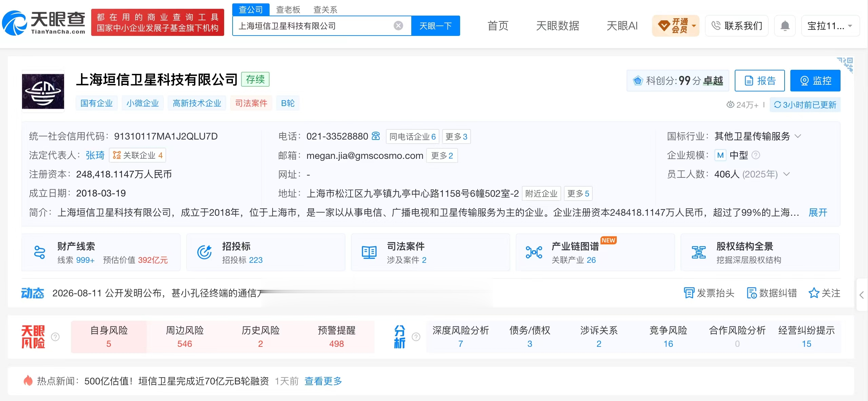Click the 监控 button
Viewport: 868px width, 401px height.
(815, 81)
